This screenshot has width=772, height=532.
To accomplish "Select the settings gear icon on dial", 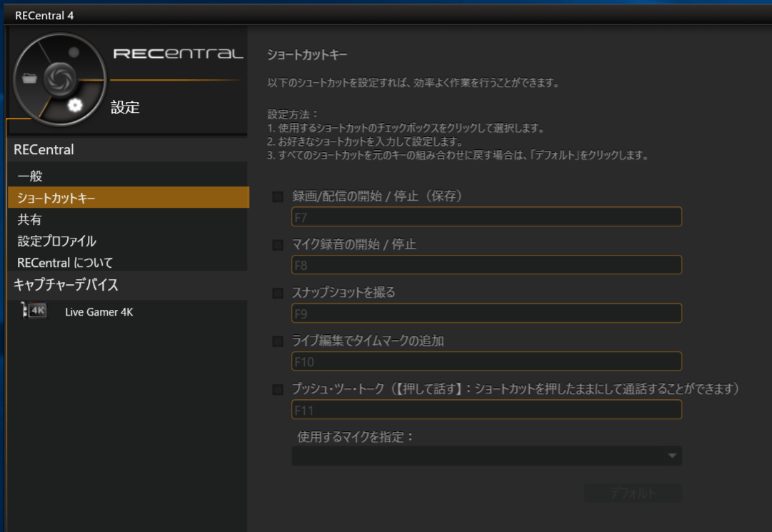I will pyautogui.click(x=75, y=106).
